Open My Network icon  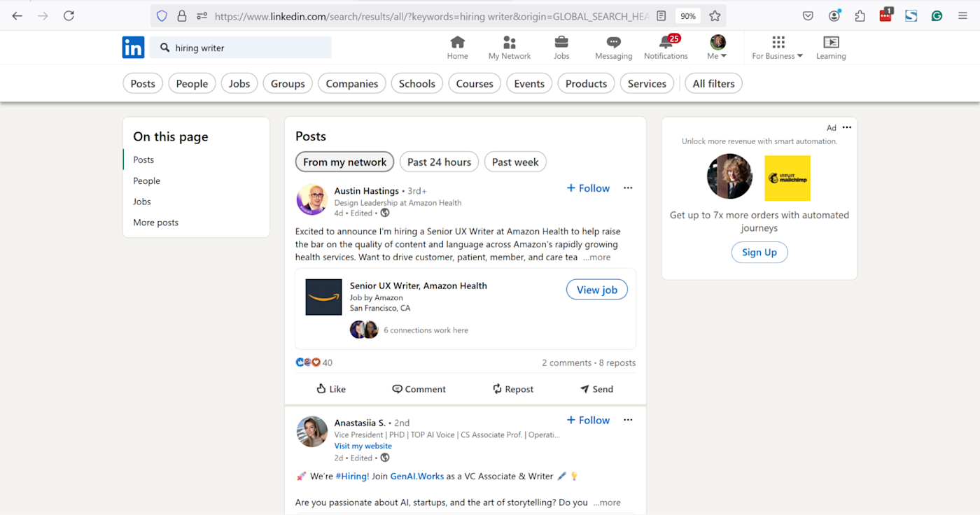coord(510,48)
